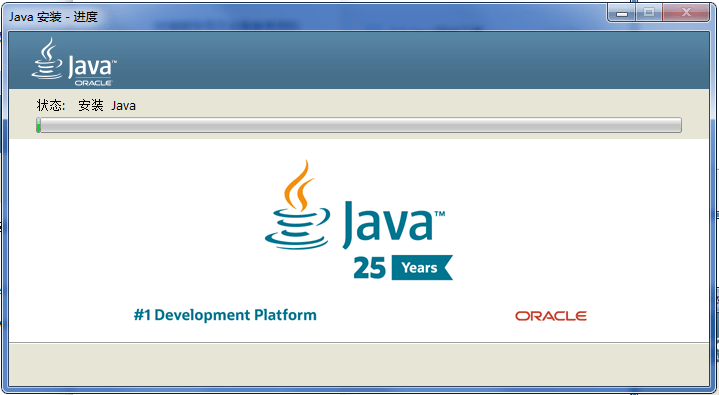719x395 pixels.
Task: Click the Java installation progress bar
Action: click(359, 125)
